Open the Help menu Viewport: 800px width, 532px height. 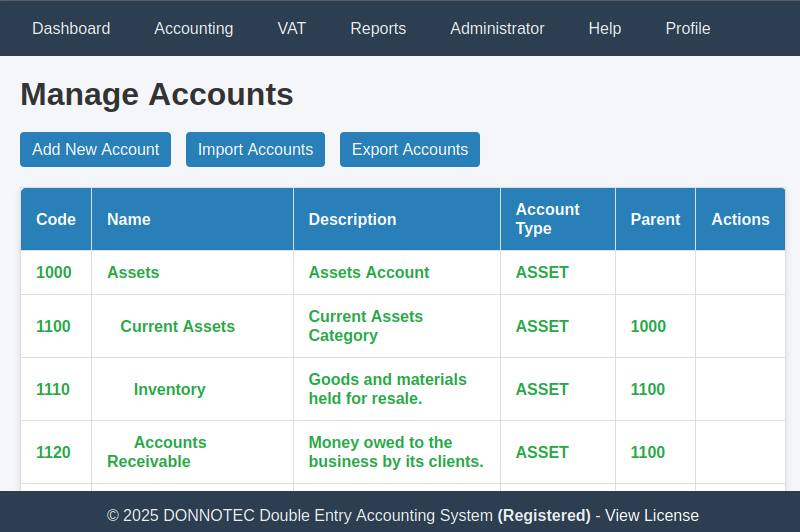pos(605,29)
